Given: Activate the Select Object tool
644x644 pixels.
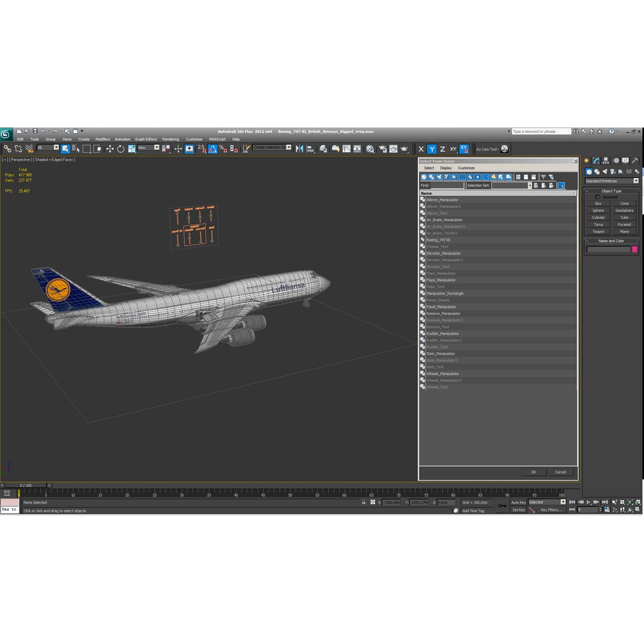Looking at the screenshot, I should coord(66,148).
